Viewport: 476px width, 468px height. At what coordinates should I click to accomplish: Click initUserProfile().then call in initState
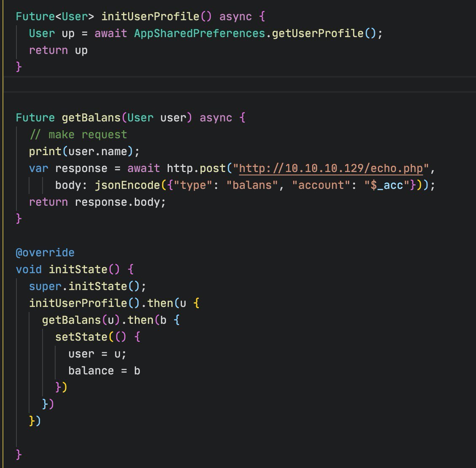tap(101, 303)
